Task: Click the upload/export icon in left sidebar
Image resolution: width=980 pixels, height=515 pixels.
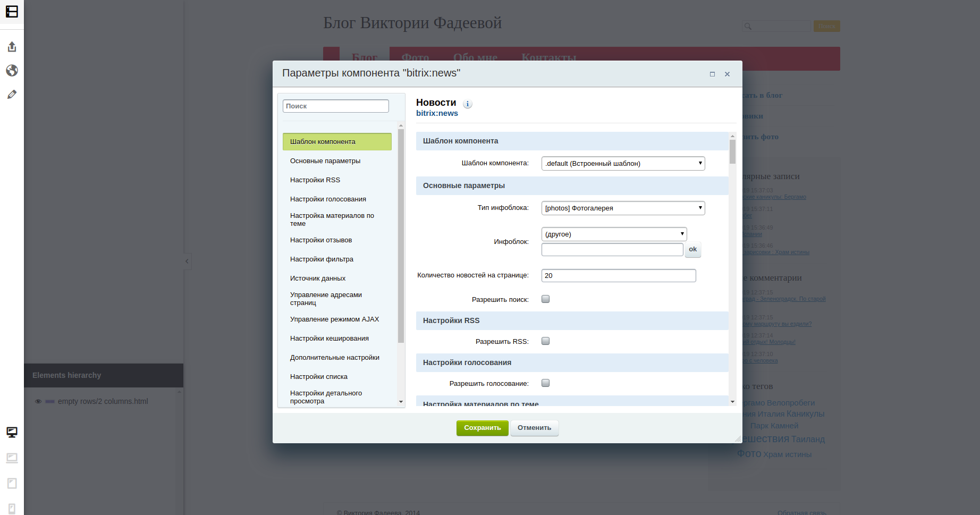Action: 12,47
